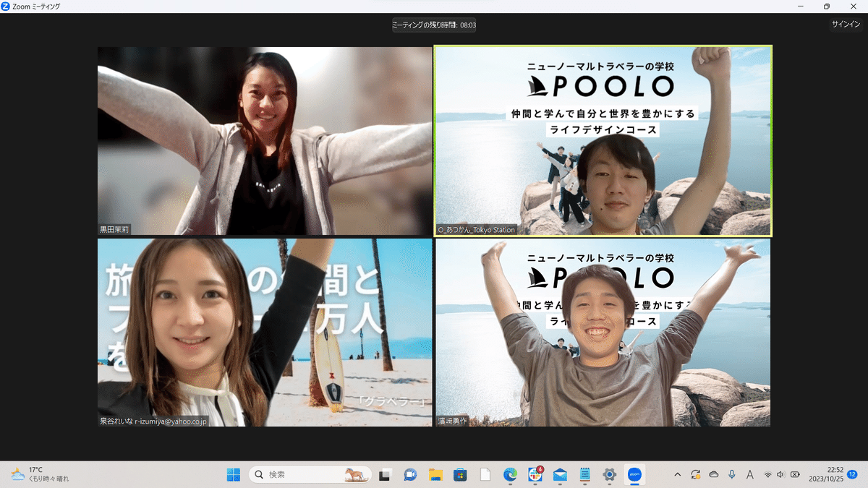The width and height of the screenshot is (868, 488).
Task: Open the Teams chat icon in the taskbar
Action: coord(409,475)
